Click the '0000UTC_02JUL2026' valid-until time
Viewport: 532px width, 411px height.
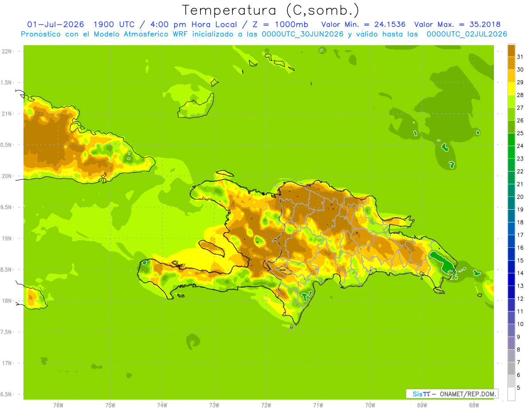point(466,34)
